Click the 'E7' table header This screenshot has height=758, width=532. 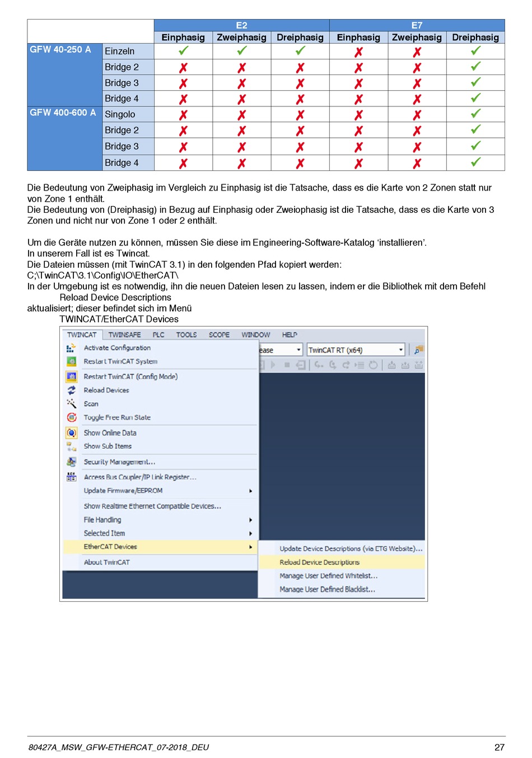pyautogui.click(x=417, y=25)
